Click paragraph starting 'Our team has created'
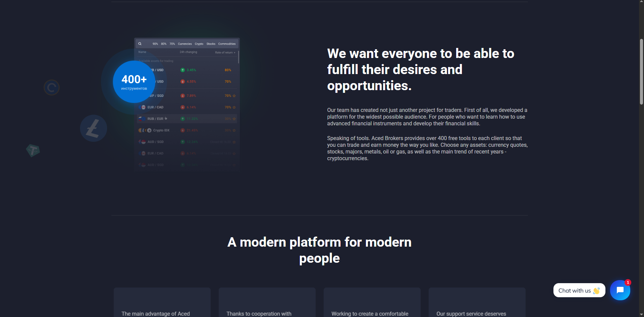The height and width of the screenshot is (317, 644). coord(427,117)
